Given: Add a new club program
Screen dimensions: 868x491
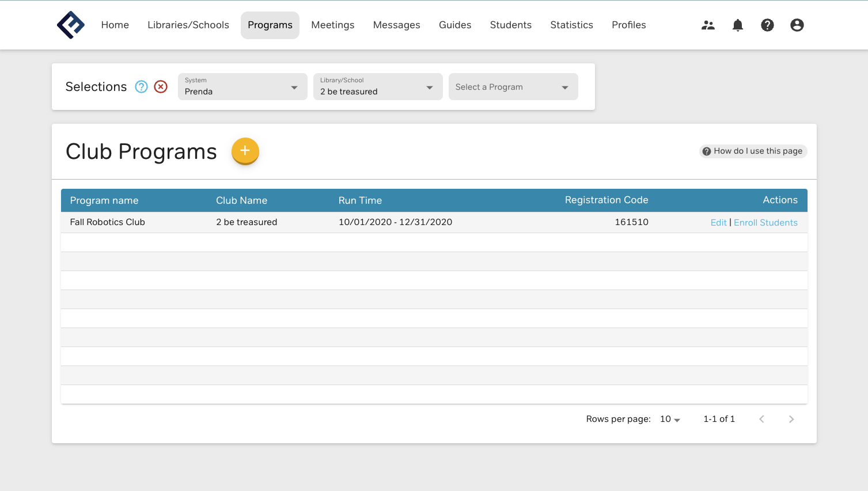Looking at the screenshot, I should click(x=245, y=151).
